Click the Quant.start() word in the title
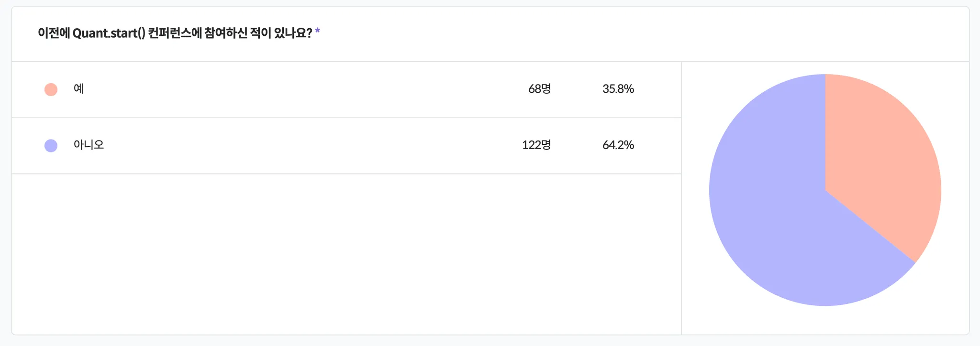 click(109, 33)
